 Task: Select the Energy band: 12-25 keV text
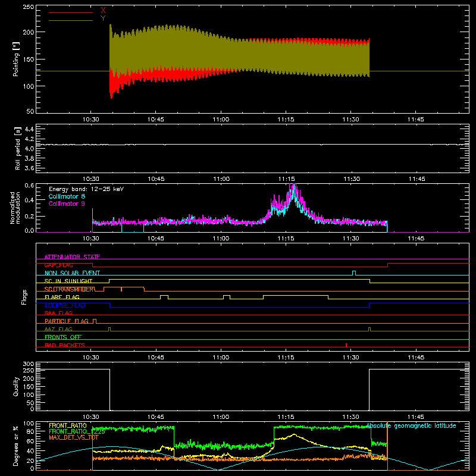coord(86,189)
